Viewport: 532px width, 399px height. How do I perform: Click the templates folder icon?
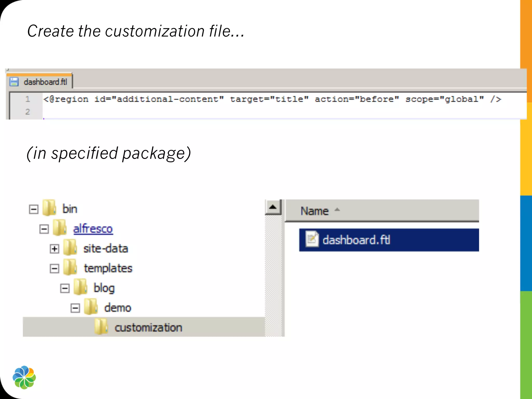(70, 267)
